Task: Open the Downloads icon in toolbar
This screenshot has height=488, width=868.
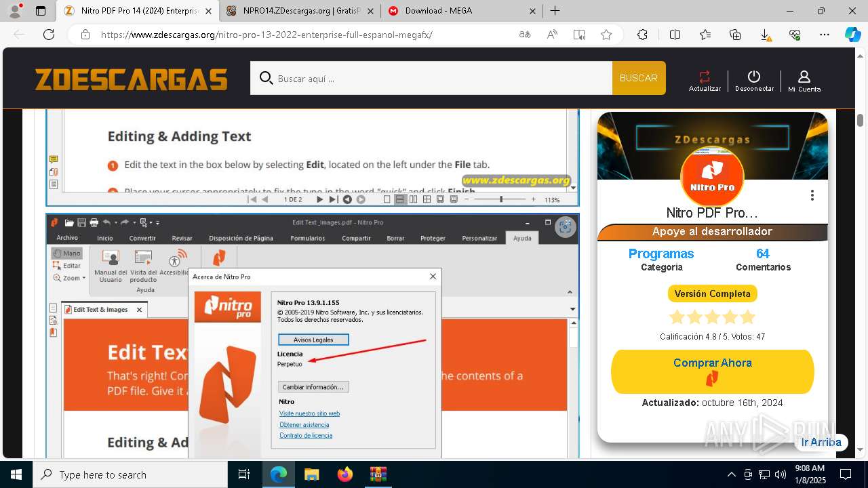Action: 765,35
